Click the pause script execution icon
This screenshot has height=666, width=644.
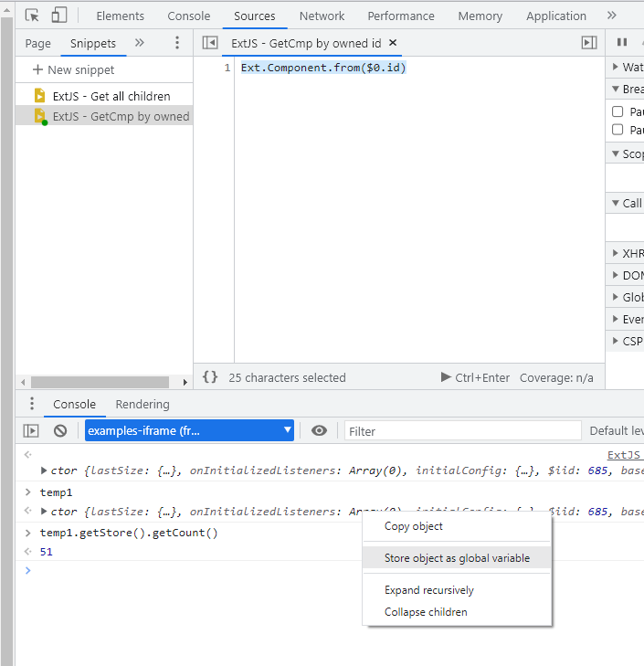[622, 43]
